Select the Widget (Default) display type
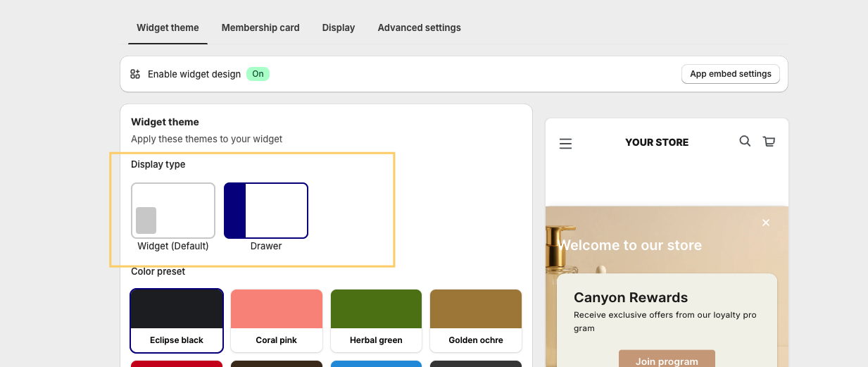The height and width of the screenshot is (367, 868). point(173,211)
